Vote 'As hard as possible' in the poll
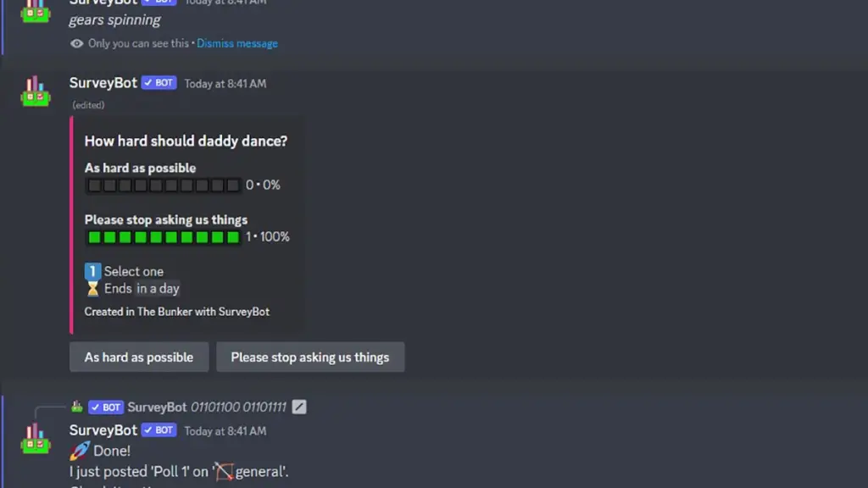 tap(139, 358)
